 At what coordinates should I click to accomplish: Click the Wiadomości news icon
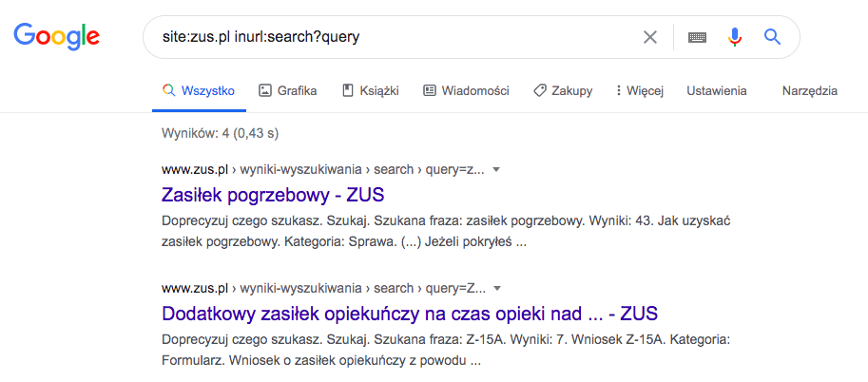430,91
